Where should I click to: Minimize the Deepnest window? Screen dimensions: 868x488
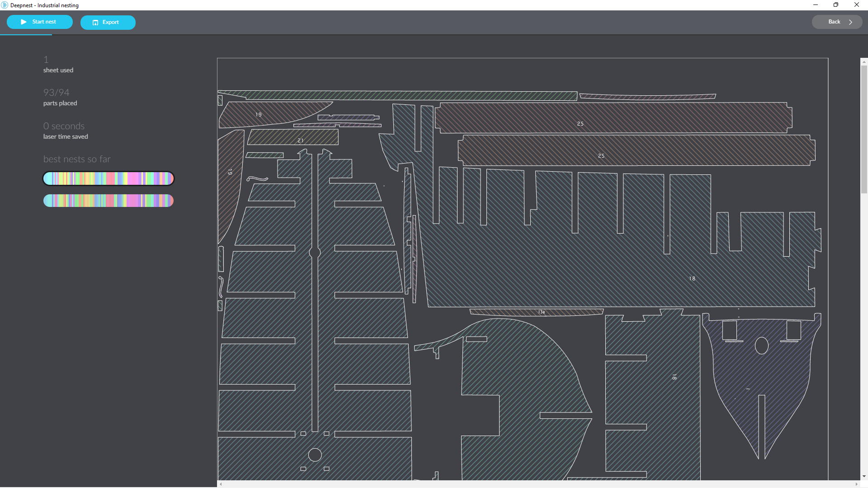(816, 5)
